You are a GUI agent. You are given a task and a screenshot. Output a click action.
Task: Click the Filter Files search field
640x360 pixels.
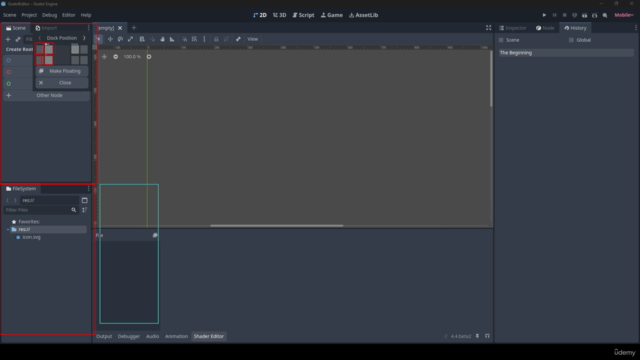click(x=40, y=210)
